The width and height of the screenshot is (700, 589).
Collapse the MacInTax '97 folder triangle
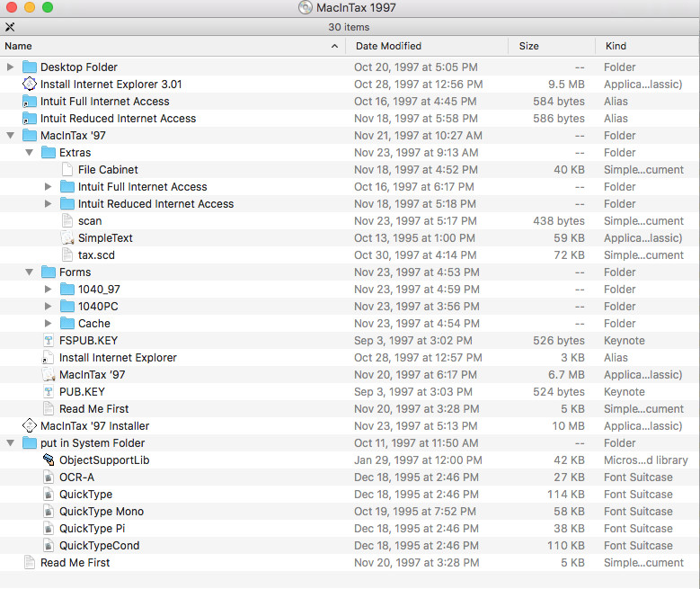pyautogui.click(x=10, y=136)
